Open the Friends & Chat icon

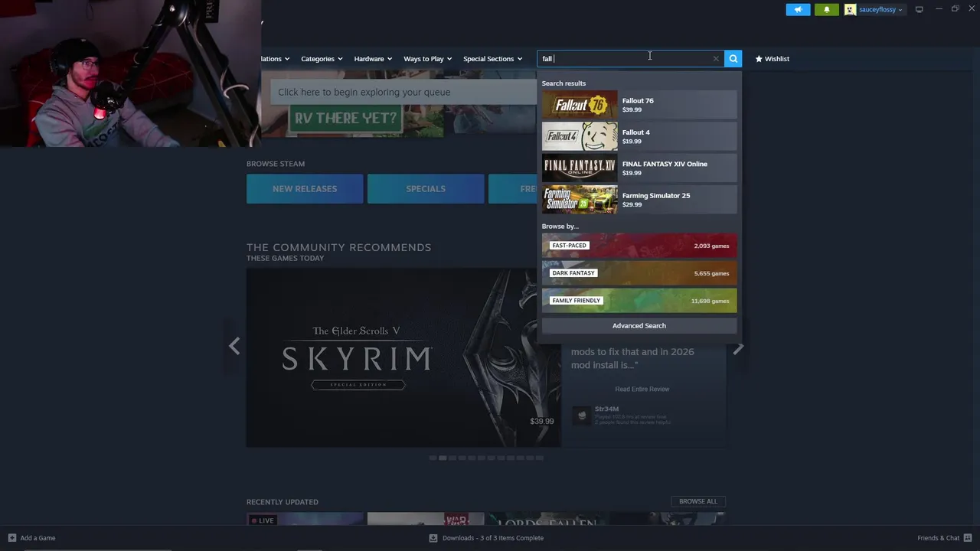pos(968,538)
